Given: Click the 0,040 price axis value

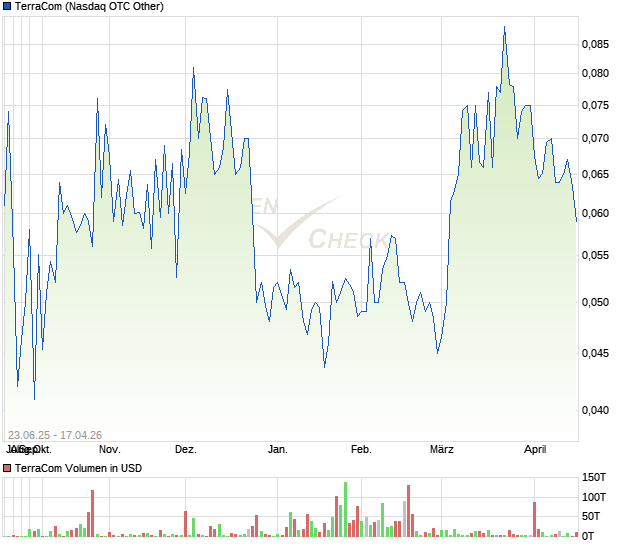Looking at the screenshot, I should 595,410.
